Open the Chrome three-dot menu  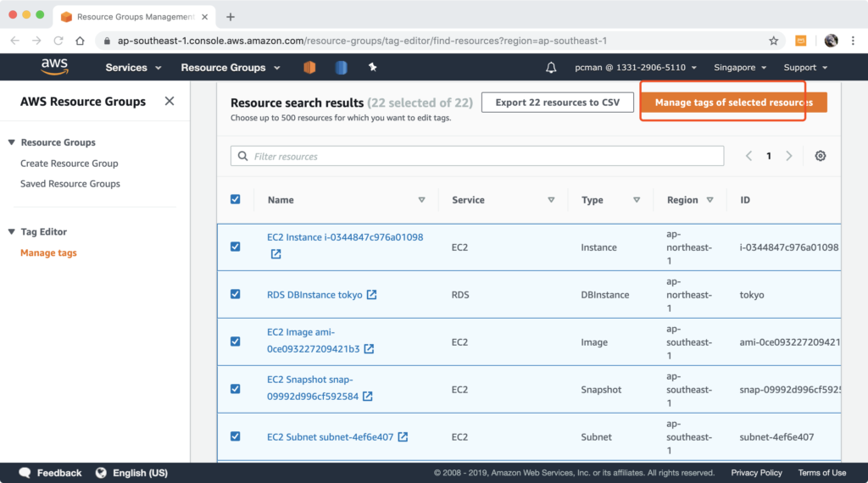coord(853,41)
